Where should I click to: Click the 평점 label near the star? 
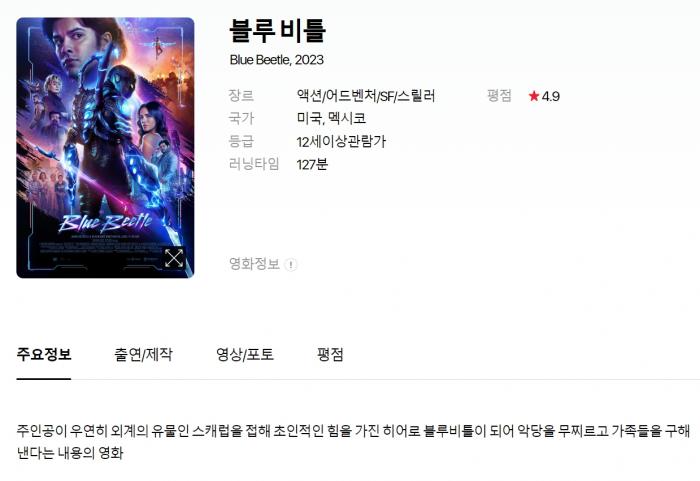click(x=499, y=95)
